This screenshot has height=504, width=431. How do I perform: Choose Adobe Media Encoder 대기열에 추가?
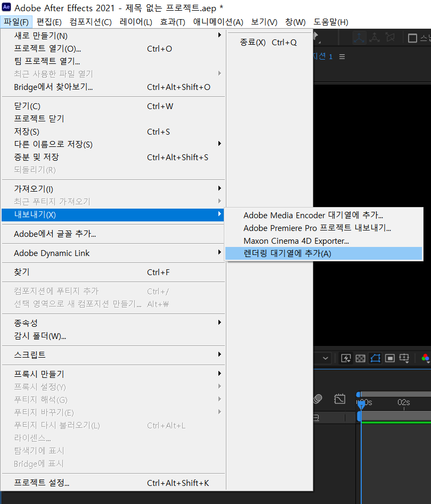click(323, 215)
